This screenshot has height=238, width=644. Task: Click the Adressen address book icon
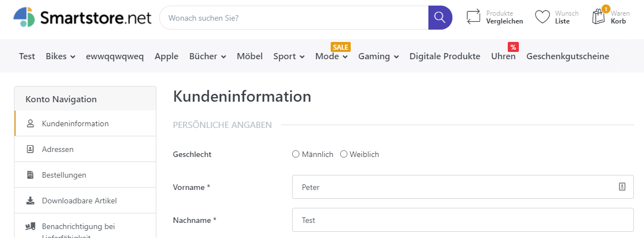point(30,149)
